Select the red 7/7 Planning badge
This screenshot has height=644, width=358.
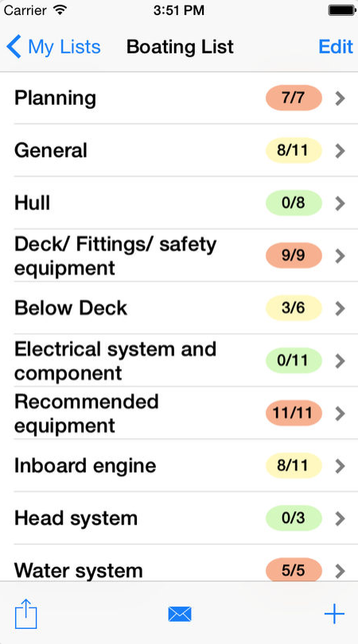[x=294, y=98]
